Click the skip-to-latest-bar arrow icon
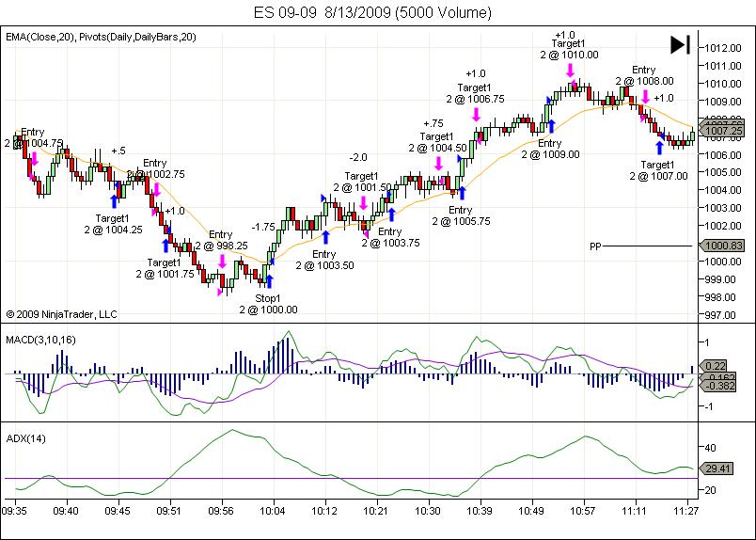Image resolution: width=756 pixels, height=540 pixels. click(680, 45)
